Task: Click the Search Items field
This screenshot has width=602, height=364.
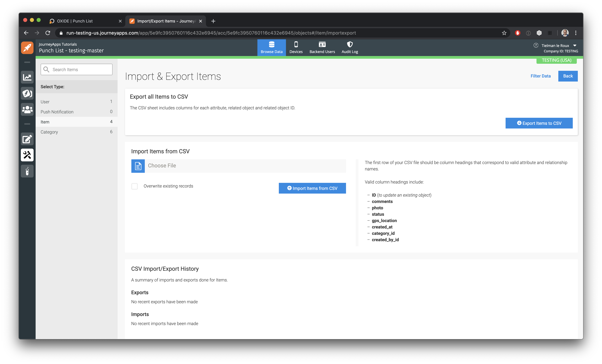Action: 76,70
